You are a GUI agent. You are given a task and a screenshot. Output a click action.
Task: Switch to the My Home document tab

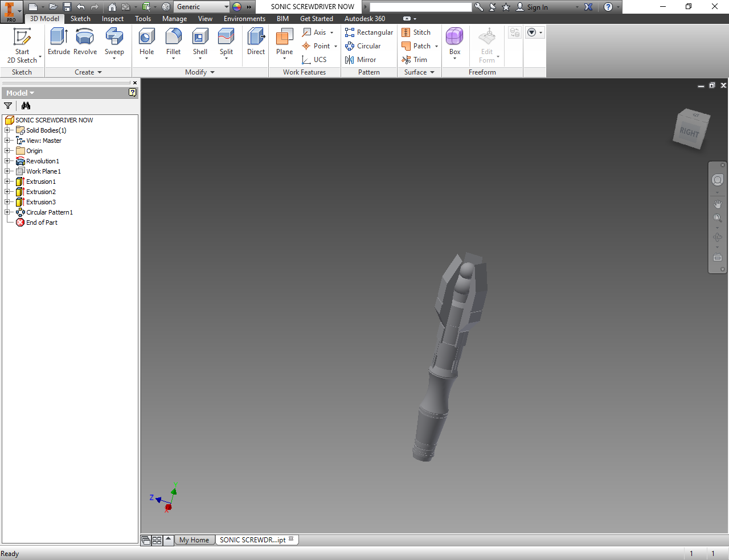click(x=194, y=540)
